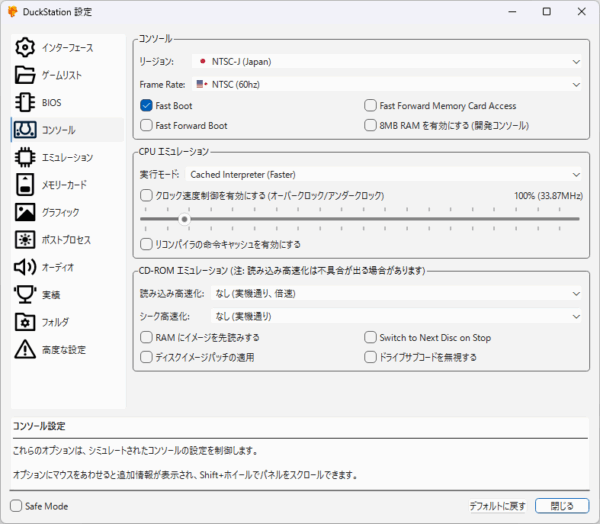600x524 pixels.
Task: Click the DuckStation duck logo icon
Action: click(13, 12)
